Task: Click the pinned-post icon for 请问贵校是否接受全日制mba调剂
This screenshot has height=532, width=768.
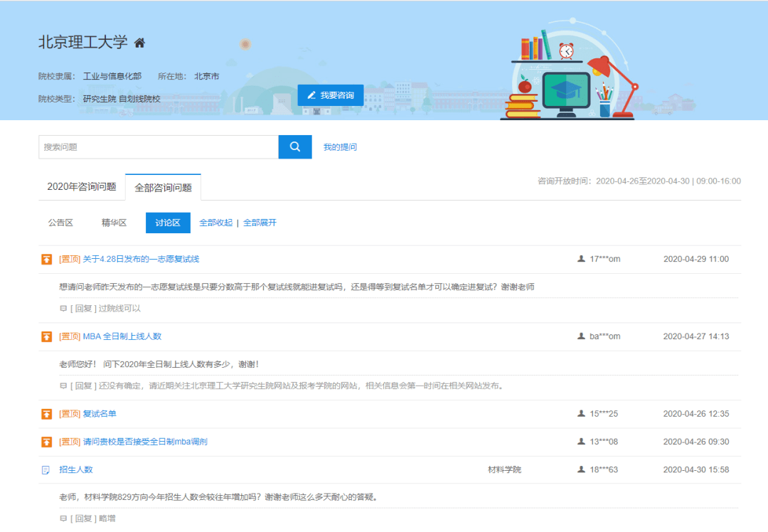Action: (46, 442)
